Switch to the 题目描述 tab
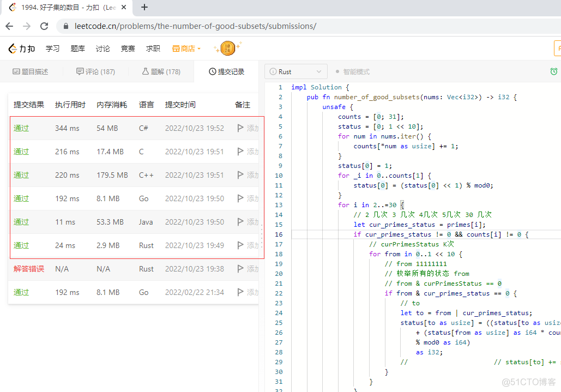 pyautogui.click(x=31, y=71)
